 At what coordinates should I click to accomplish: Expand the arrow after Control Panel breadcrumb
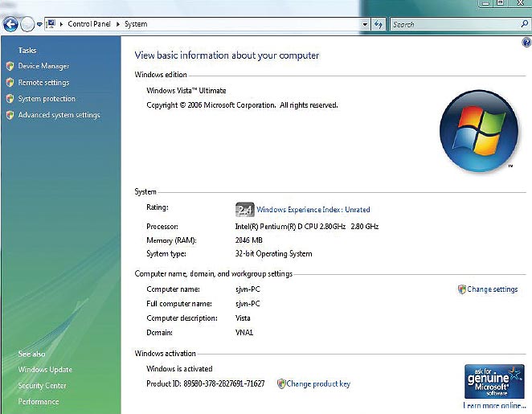119,24
